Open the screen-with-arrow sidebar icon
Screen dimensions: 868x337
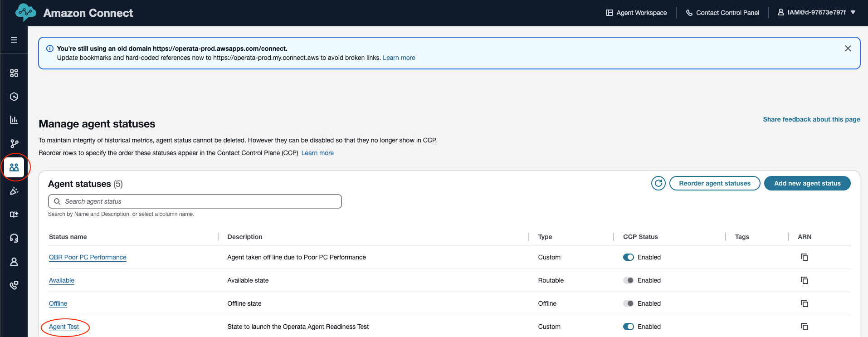click(14, 215)
